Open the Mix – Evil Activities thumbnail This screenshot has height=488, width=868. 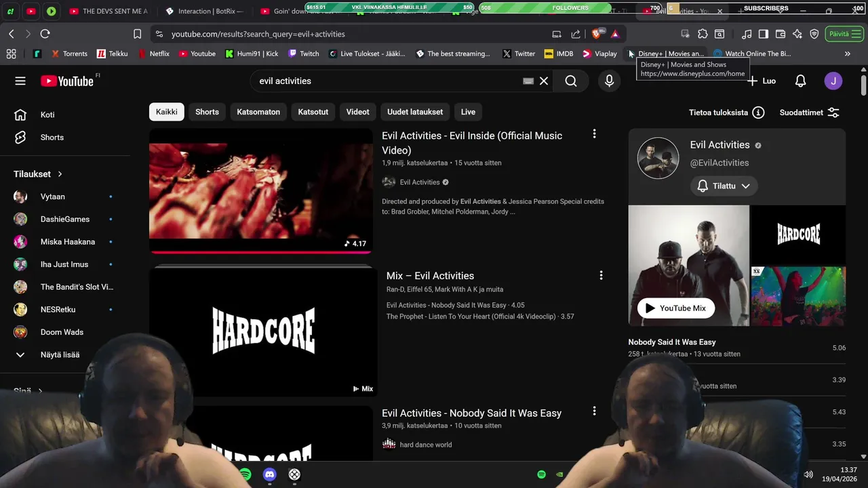pyautogui.click(x=263, y=331)
